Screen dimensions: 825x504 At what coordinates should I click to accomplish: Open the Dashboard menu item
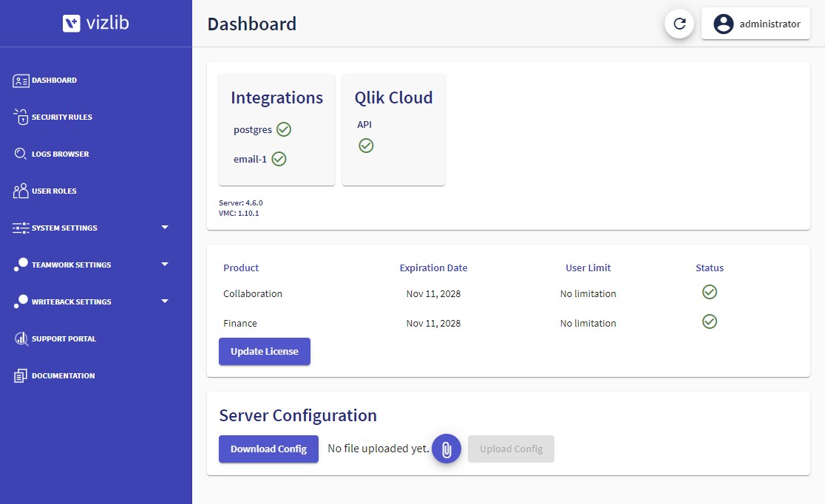[54, 81]
